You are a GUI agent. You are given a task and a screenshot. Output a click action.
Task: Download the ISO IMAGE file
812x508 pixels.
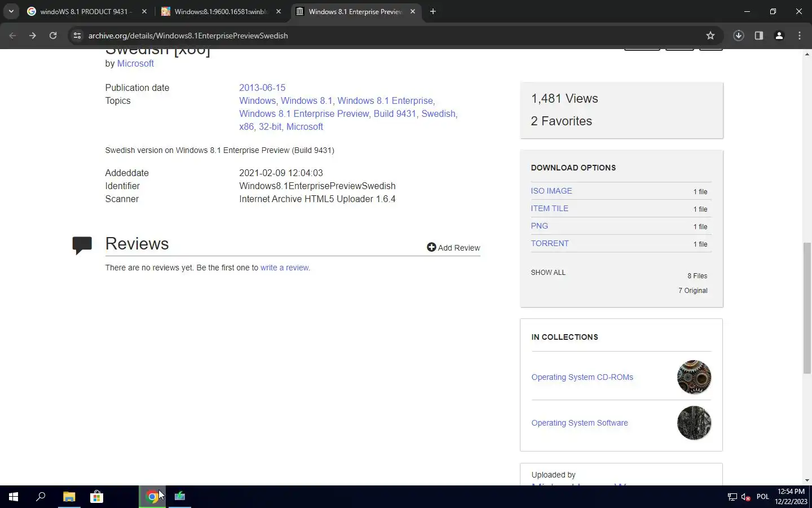(x=551, y=191)
